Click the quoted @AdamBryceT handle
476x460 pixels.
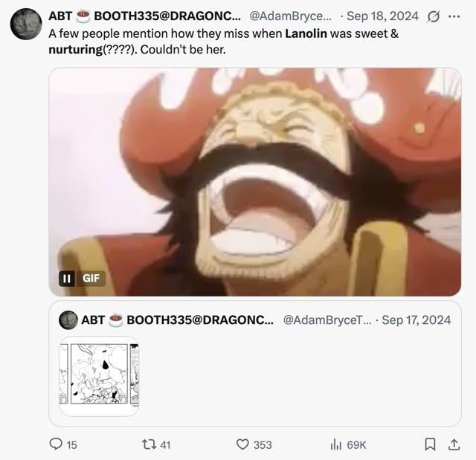[327, 320]
